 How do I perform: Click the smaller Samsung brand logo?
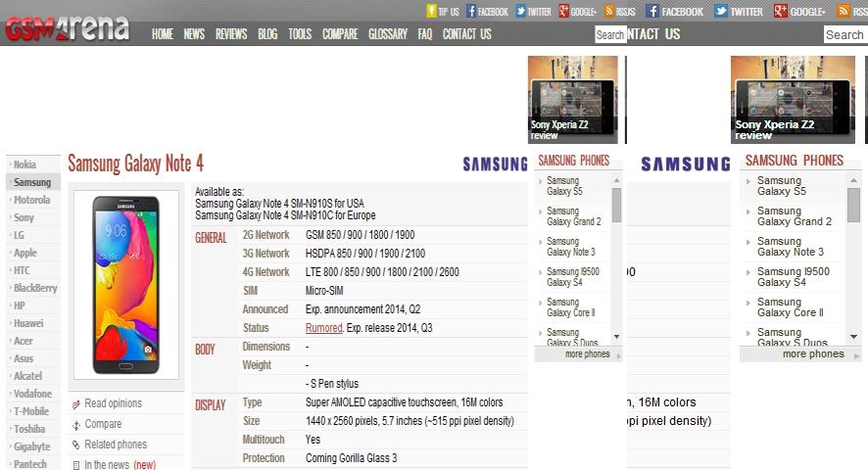pos(495,164)
